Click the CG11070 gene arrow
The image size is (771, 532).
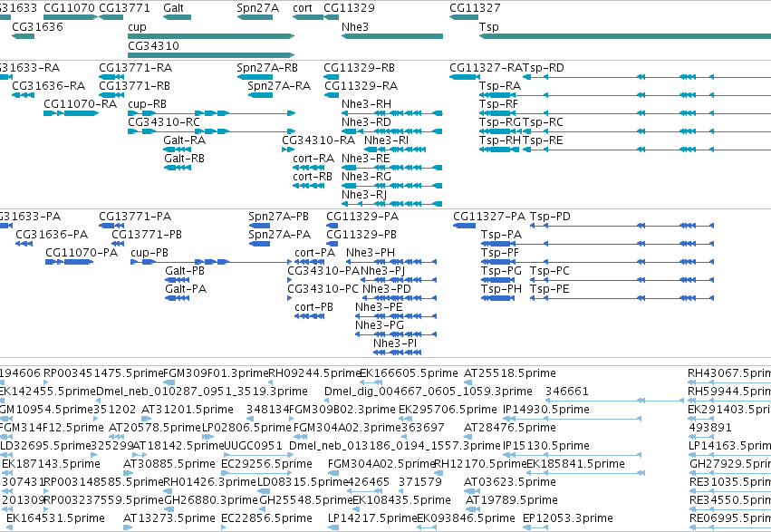pos(71,17)
